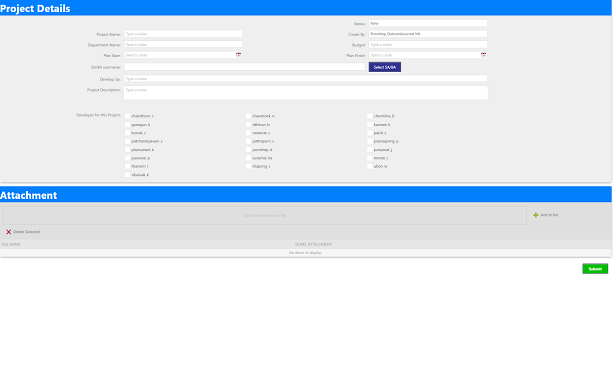
Task: Tick the palsit.s developer checkbox
Action: [x=369, y=133]
